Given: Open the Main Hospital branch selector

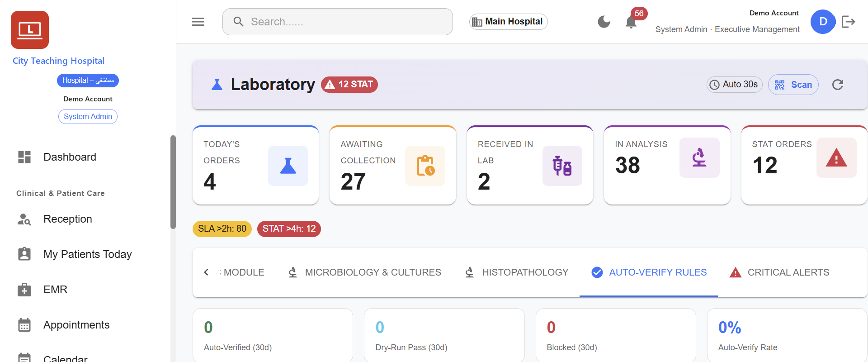Looking at the screenshot, I should (x=508, y=22).
